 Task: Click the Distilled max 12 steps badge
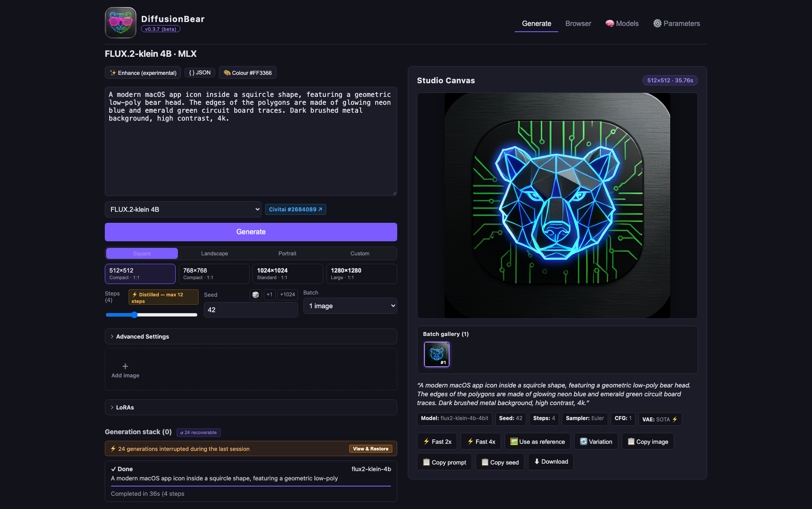[163, 297]
